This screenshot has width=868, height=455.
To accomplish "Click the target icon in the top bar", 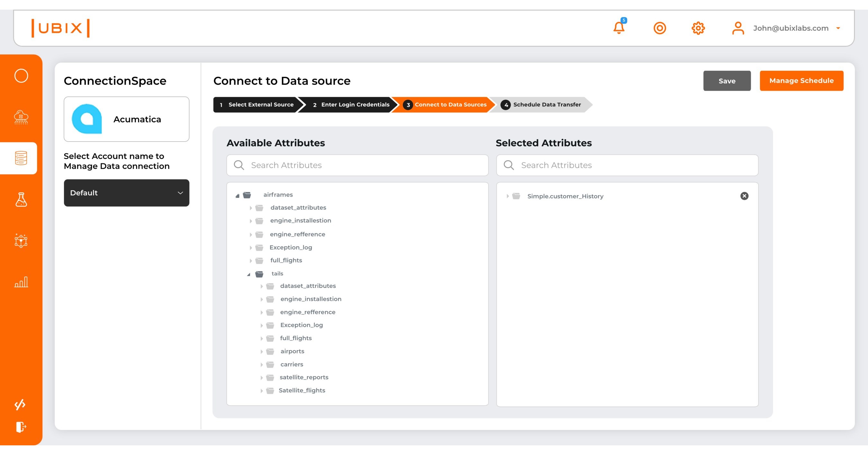I will tap(660, 28).
